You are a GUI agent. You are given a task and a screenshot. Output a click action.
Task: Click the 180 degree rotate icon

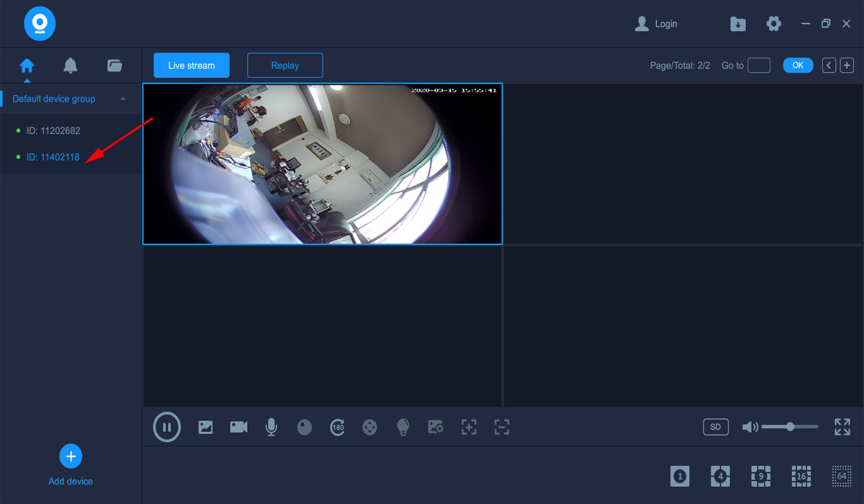click(x=337, y=427)
